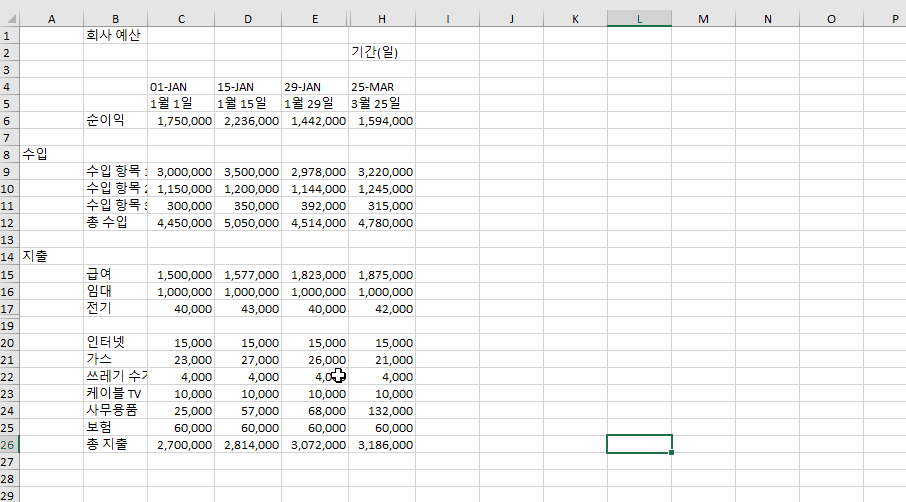Click total income 4,450,000
Viewport: 906px width, 502px height.
point(181,223)
